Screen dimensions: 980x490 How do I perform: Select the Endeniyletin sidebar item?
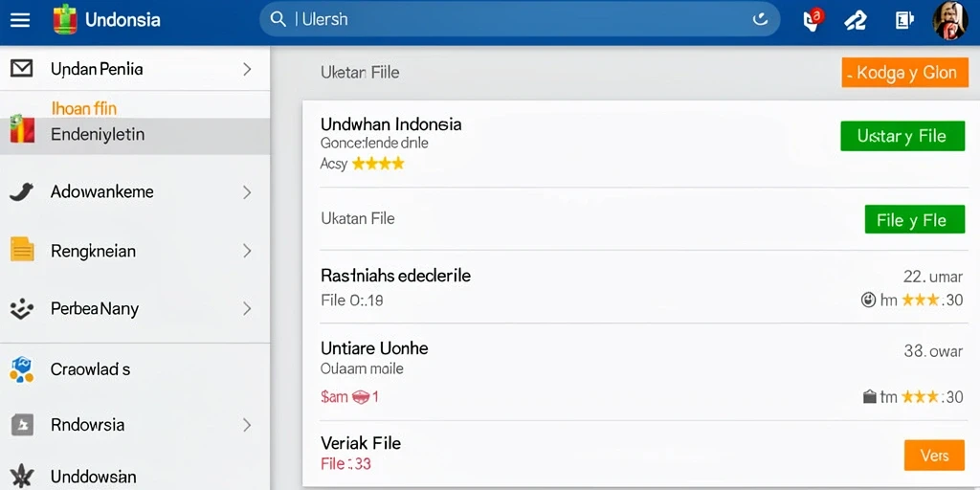(135, 136)
